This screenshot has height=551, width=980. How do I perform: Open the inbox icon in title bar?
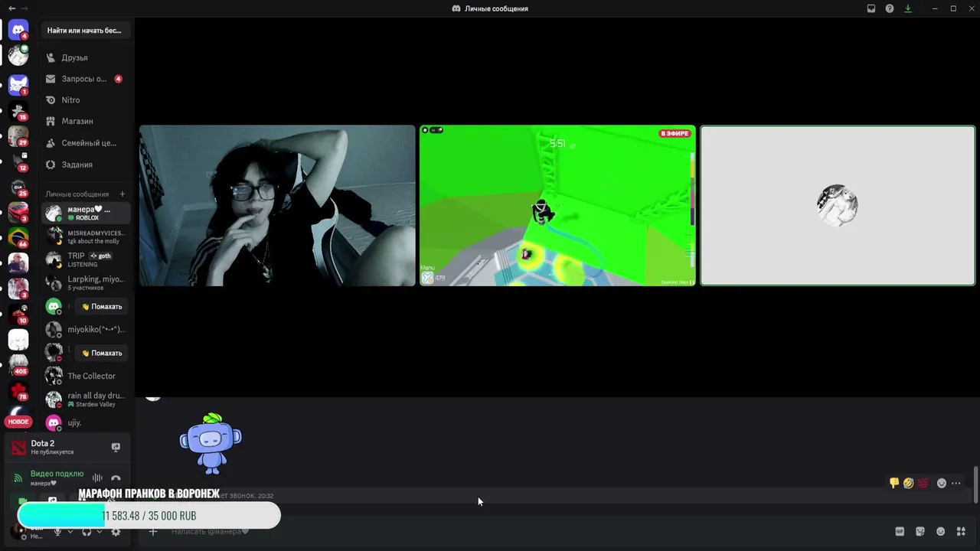[x=871, y=8]
